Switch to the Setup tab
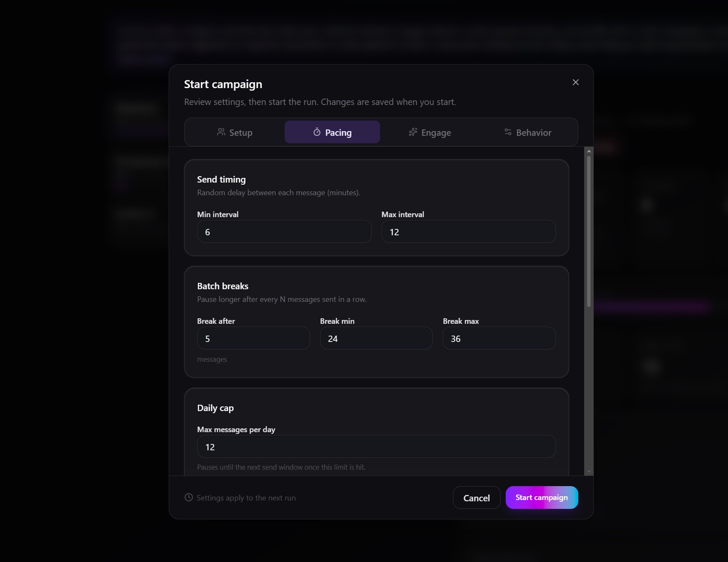 [235, 132]
